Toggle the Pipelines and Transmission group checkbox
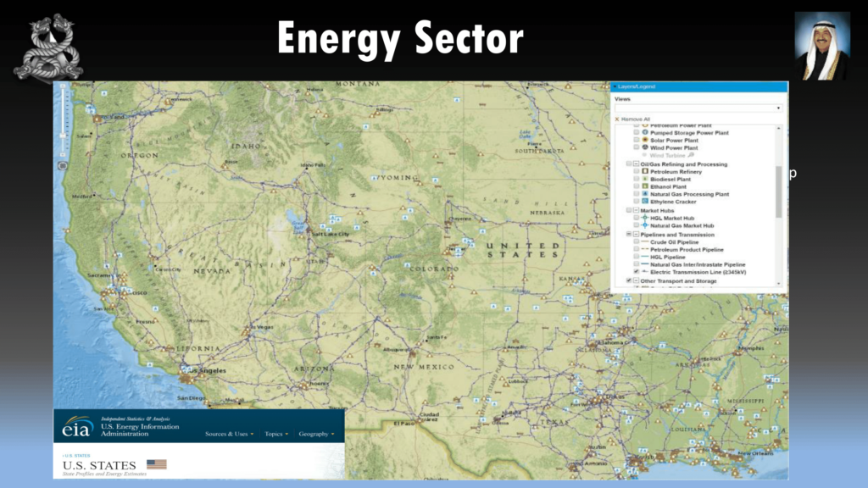The image size is (868, 488). (x=629, y=235)
